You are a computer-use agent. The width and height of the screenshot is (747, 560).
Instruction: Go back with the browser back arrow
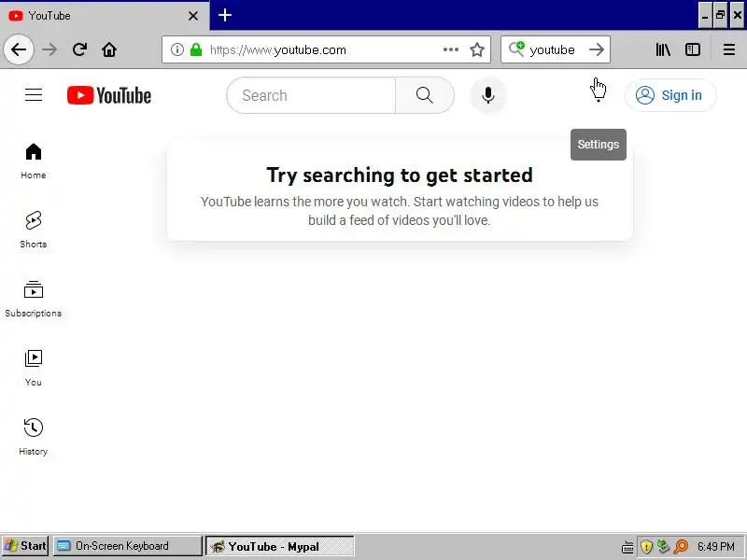point(19,49)
